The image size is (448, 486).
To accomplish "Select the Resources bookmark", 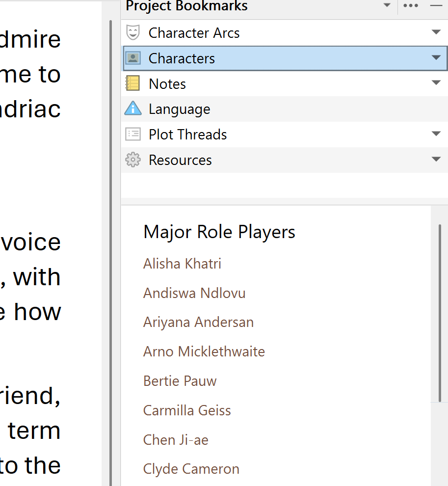I will pos(285,160).
